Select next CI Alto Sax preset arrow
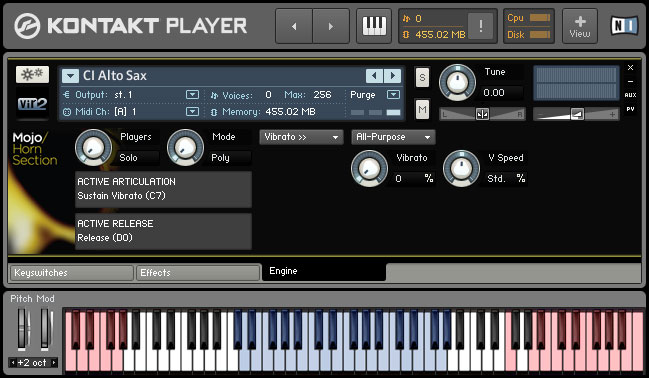This screenshot has width=649, height=378. coord(392,76)
